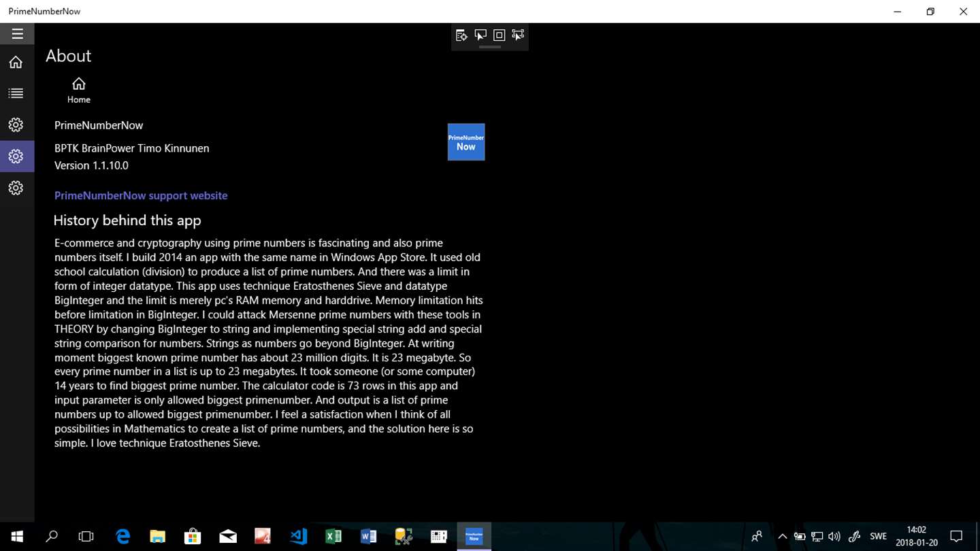Click the debug toolbar collapse handle
Viewport: 980px width, 551px height.
[x=490, y=48]
